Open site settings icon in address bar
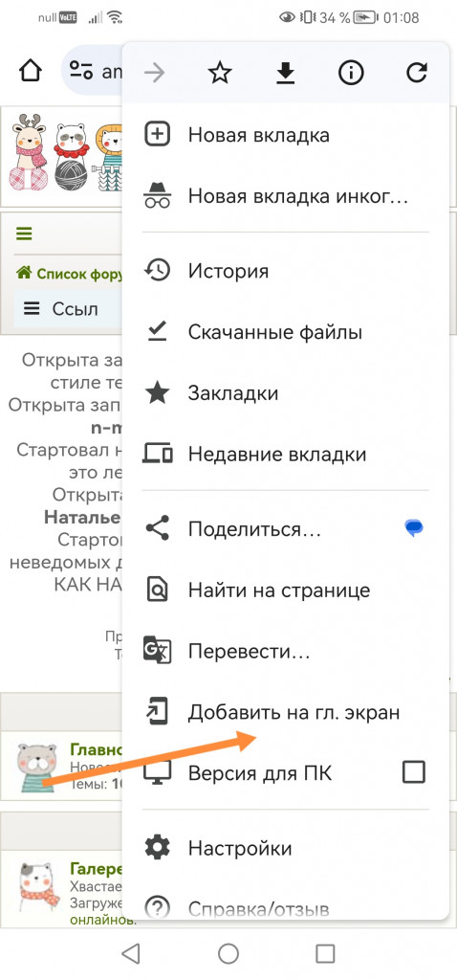 (81, 71)
